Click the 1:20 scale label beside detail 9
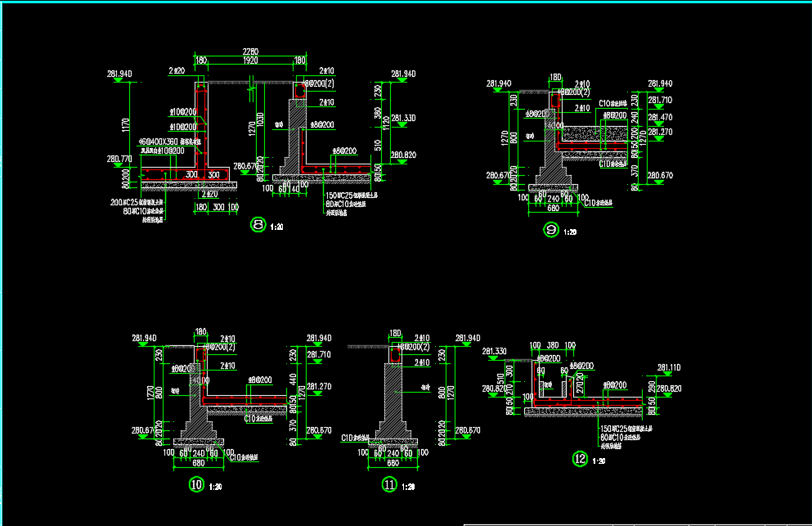Image resolution: width=812 pixels, height=526 pixels. [570, 232]
